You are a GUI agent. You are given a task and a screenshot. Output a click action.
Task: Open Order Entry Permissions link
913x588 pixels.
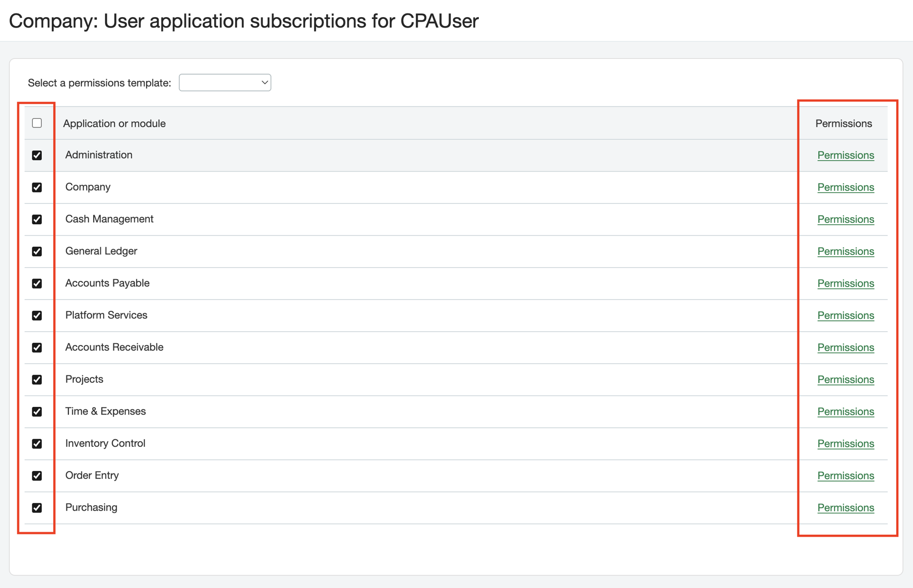click(x=845, y=476)
